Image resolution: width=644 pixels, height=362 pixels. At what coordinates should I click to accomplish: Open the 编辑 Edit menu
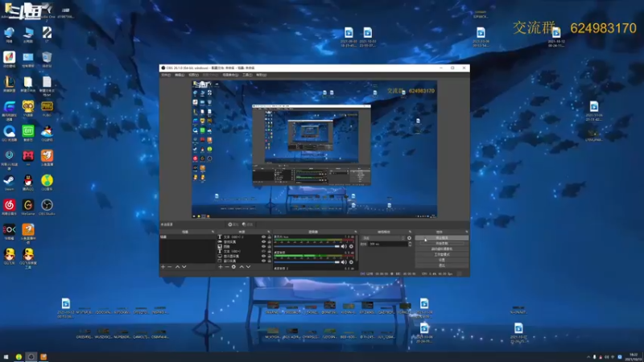180,75
